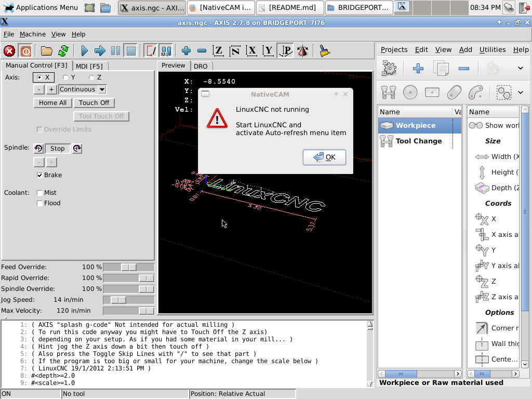Select Tool Change row in tree
This screenshot has width=532, height=399.
pos(420,141)
